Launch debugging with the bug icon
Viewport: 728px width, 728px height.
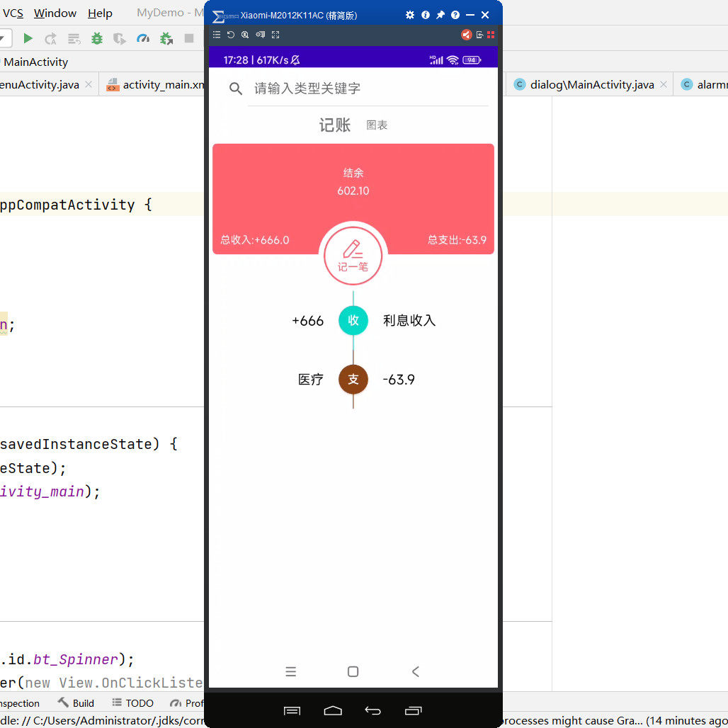[x=97, y=38]
